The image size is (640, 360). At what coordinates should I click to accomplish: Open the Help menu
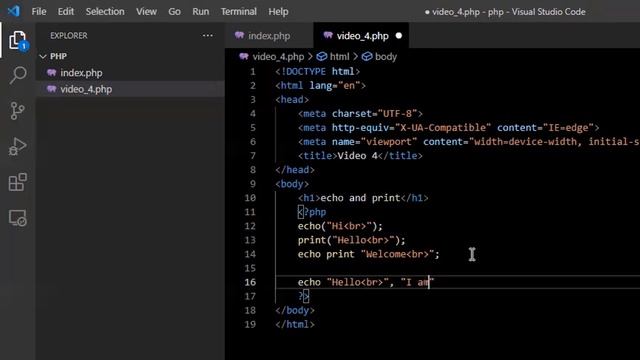point(278,11)
